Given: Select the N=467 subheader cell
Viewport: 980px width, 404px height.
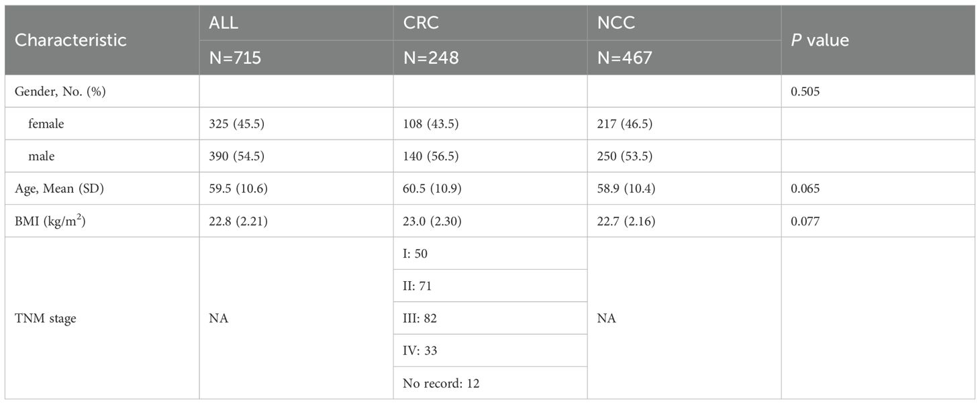Looking at the screenshot, I should 624,58.
